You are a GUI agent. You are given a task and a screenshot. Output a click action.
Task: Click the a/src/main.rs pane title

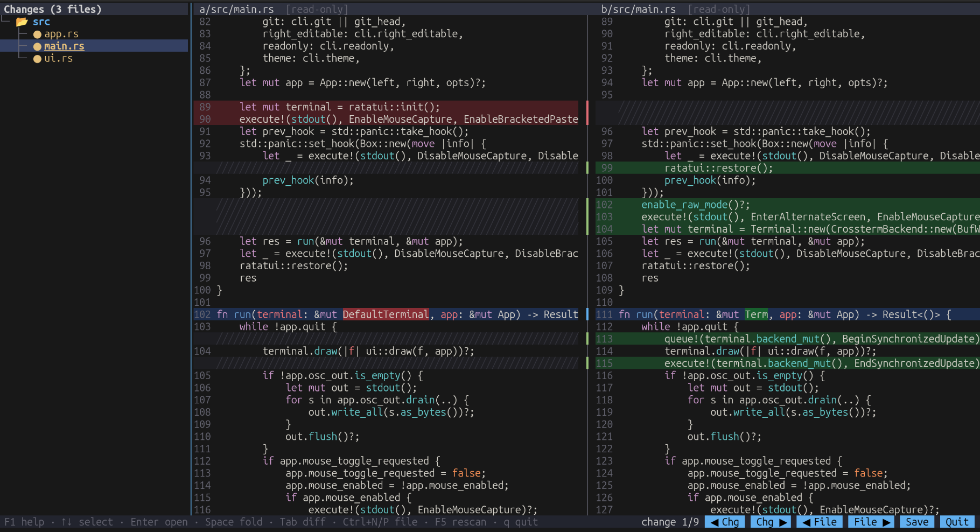[x=236, y=9]
